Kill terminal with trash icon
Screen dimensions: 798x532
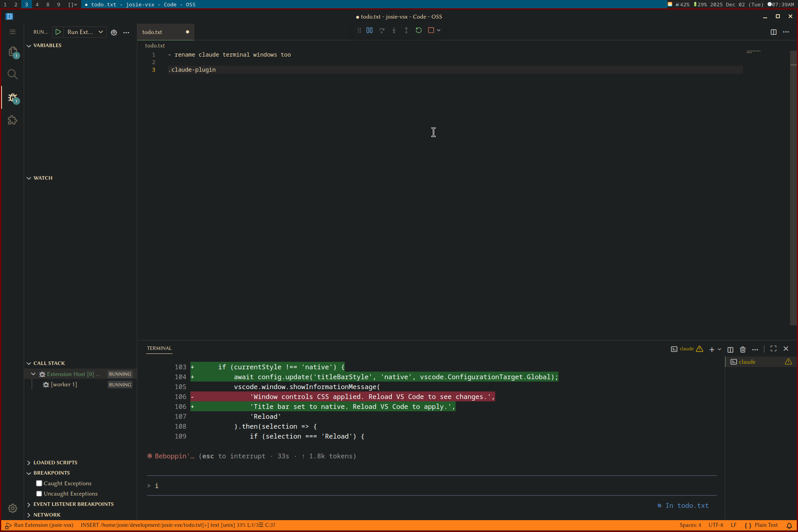[x=743, y=350]
